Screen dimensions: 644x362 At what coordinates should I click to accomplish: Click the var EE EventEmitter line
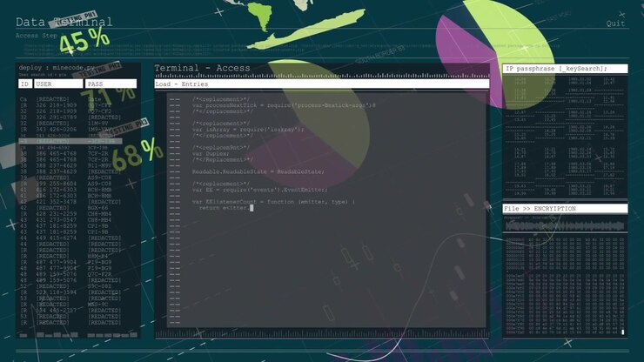pyautogui.click(x=260, y=190)
